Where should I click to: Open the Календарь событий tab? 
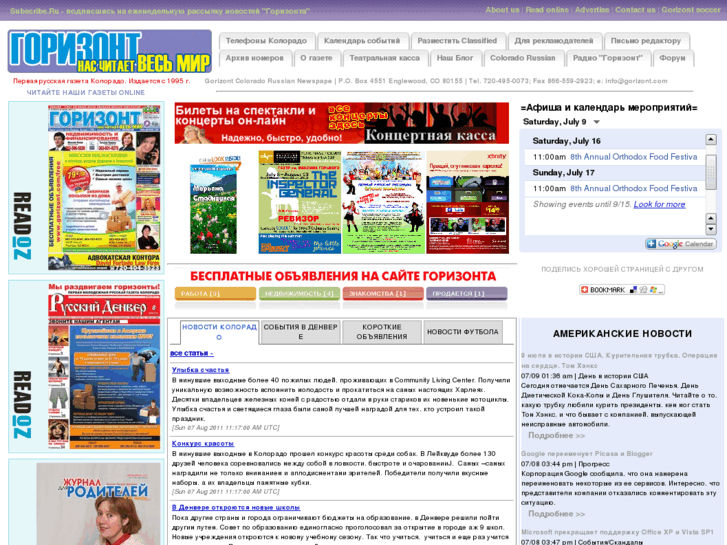pos(362,41)
